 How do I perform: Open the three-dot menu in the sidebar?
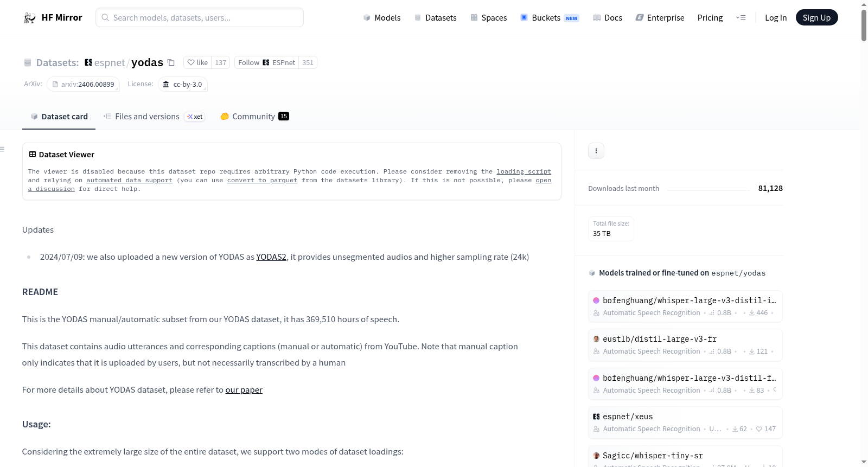click(596, 151)
